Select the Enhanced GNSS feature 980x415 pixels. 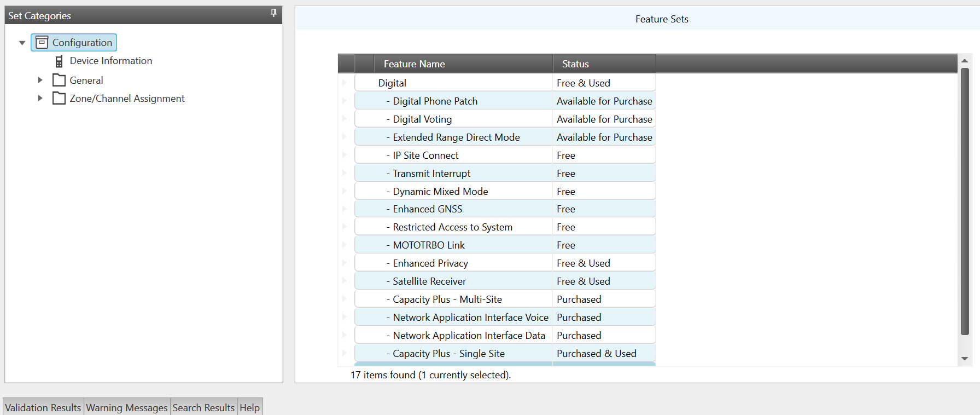click(x=505, y=209)
